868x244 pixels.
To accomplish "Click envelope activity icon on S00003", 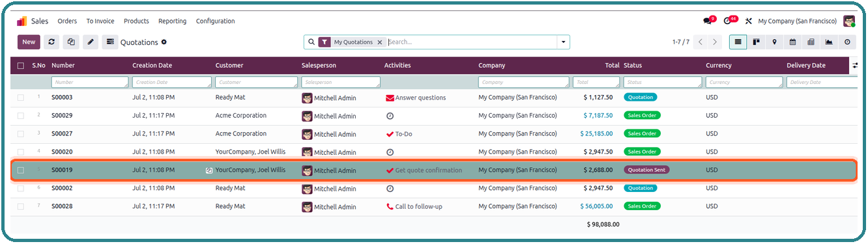I will click(x=390, y=98).
